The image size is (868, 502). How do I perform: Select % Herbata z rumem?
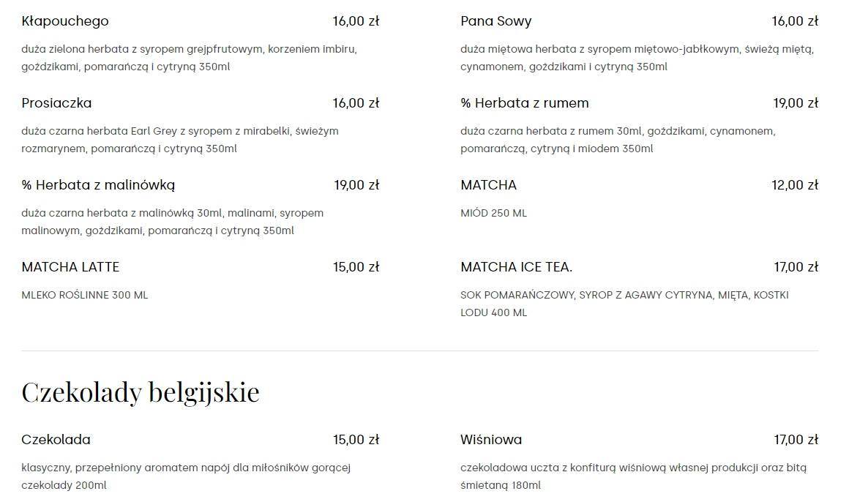click(x=524, y=103)
